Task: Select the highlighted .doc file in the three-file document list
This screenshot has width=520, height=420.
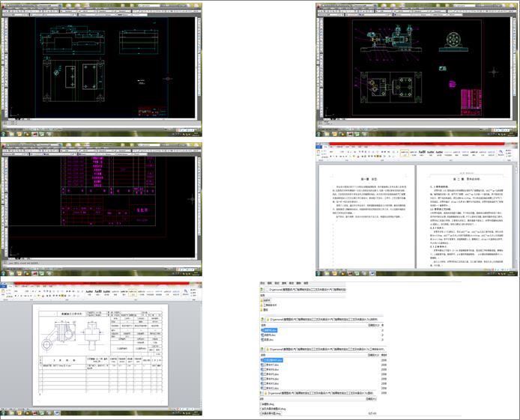Action: coord(269,330)
